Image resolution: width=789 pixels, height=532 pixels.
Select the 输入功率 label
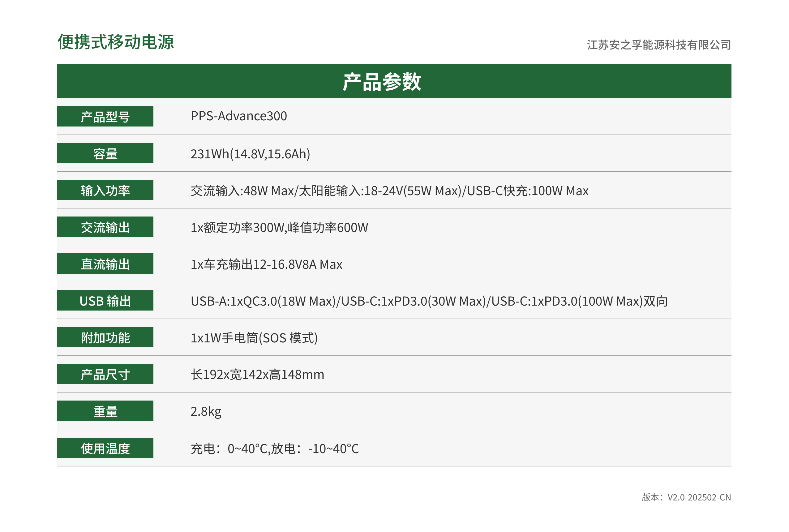coord(105,190)
